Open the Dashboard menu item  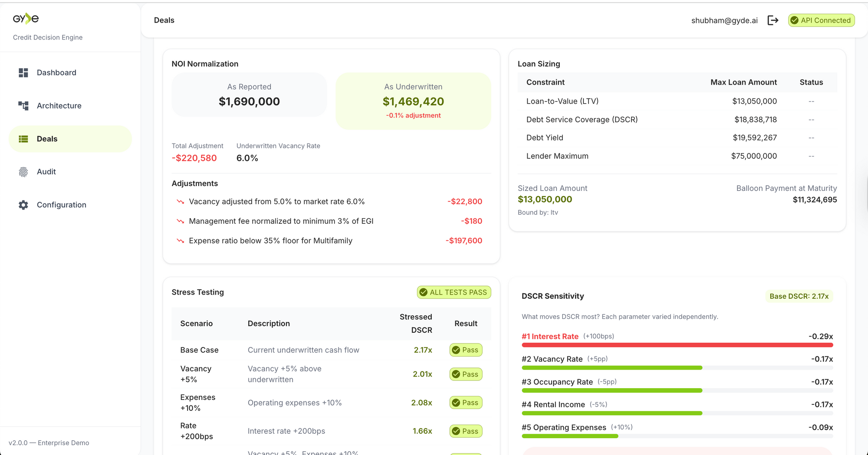56,73
